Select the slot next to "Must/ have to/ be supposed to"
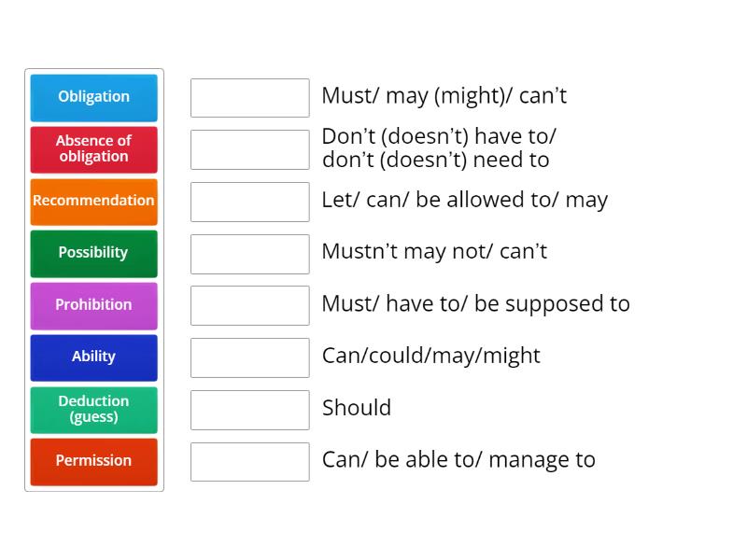747x560 pixels. tap(249, 305)
